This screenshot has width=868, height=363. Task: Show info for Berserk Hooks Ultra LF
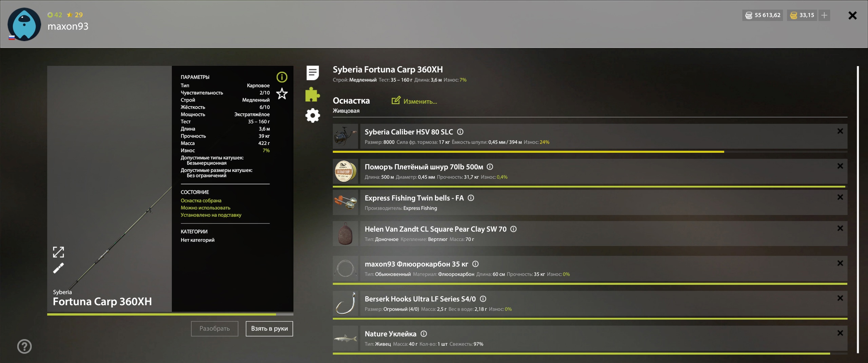point(483,299)
